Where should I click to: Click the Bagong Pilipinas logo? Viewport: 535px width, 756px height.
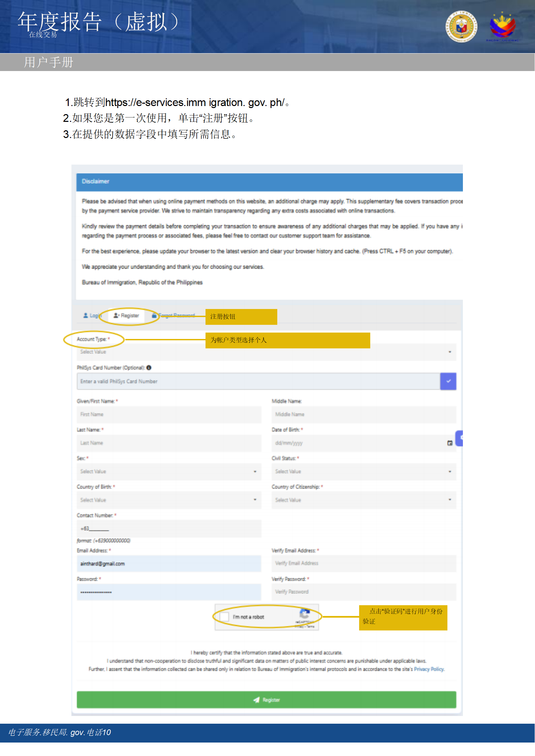click(502, 26)
